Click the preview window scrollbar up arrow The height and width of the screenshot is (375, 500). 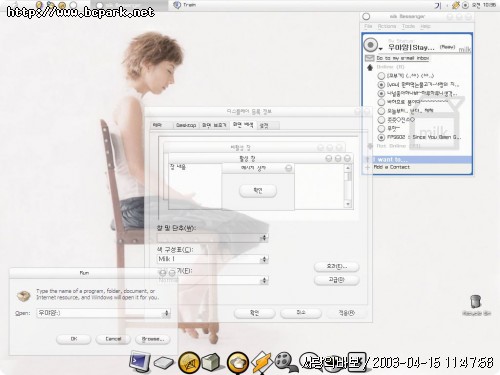[x=348, y=168]
